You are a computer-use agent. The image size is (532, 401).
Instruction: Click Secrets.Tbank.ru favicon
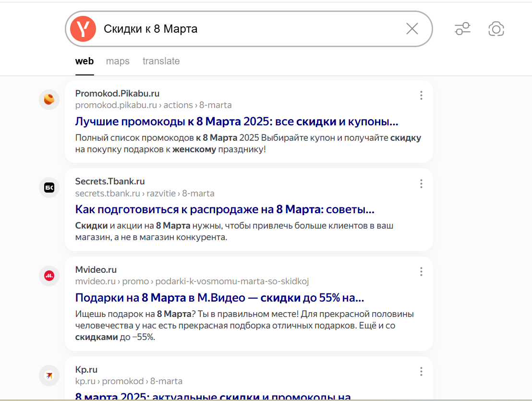pyautogui.click(x=49, y=188)
